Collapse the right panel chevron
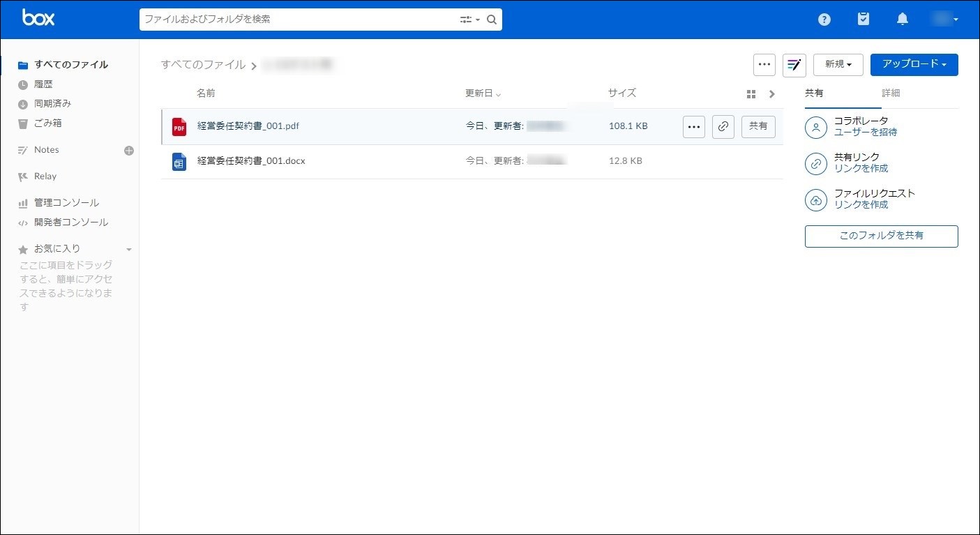Screen dimensions: 980x535 [772, 94]
